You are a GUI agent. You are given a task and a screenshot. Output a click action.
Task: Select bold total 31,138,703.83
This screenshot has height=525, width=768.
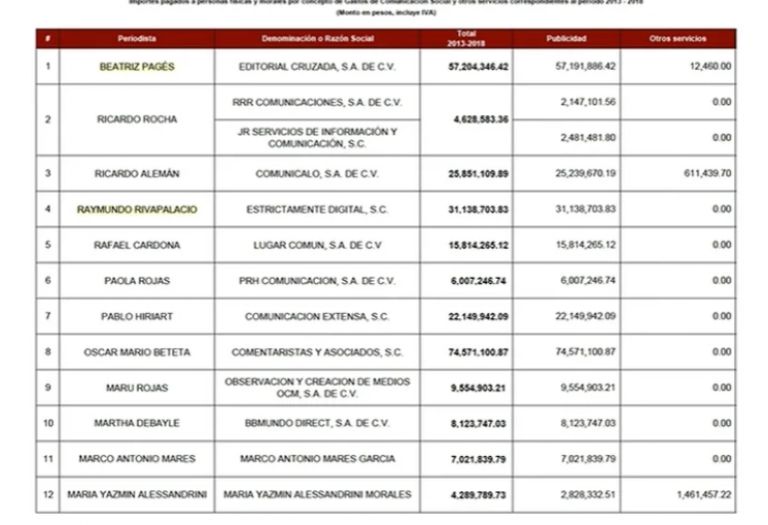[x=478, y=210]
